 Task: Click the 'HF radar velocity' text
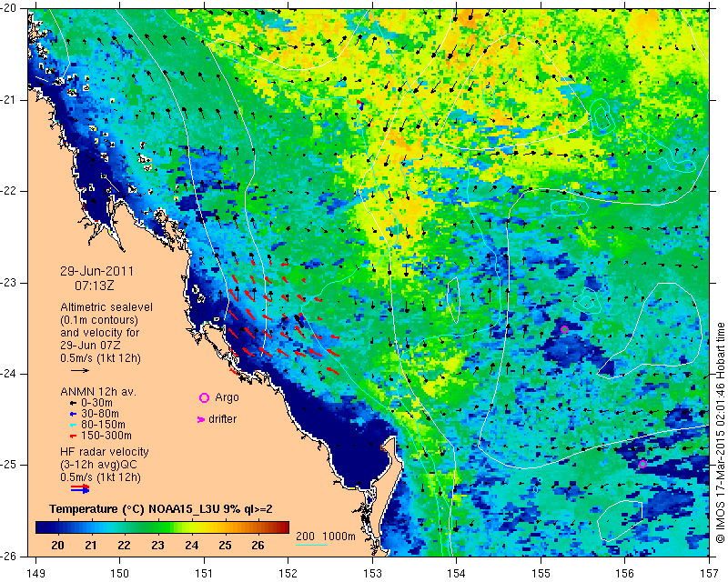coord(105,452)
